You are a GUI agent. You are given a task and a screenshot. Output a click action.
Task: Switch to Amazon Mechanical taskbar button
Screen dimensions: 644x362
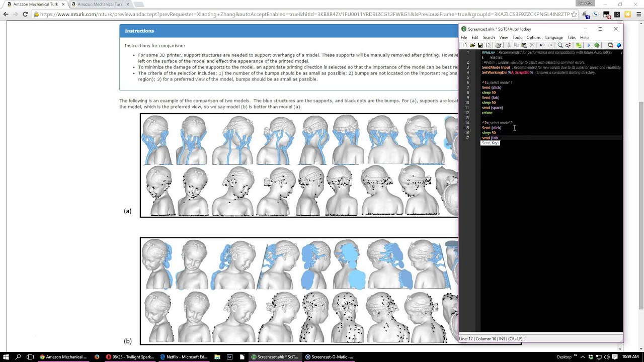click(63, 357)
